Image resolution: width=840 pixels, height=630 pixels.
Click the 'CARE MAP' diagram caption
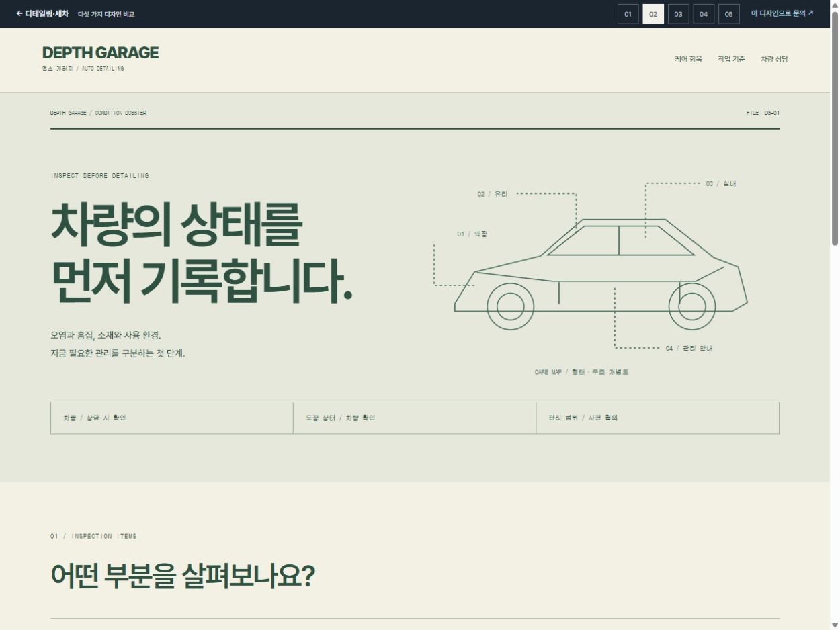click(582, 372)
